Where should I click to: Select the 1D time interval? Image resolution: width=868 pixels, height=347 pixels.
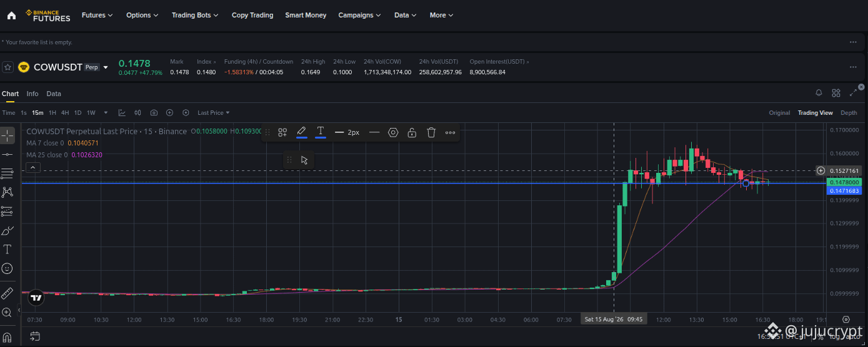[x=77, y=113]
